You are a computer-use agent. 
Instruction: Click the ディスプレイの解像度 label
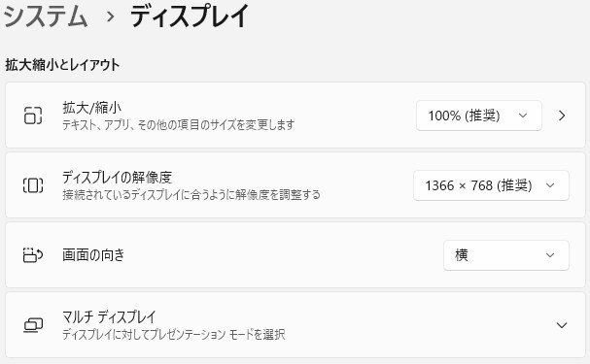[117, 178]
